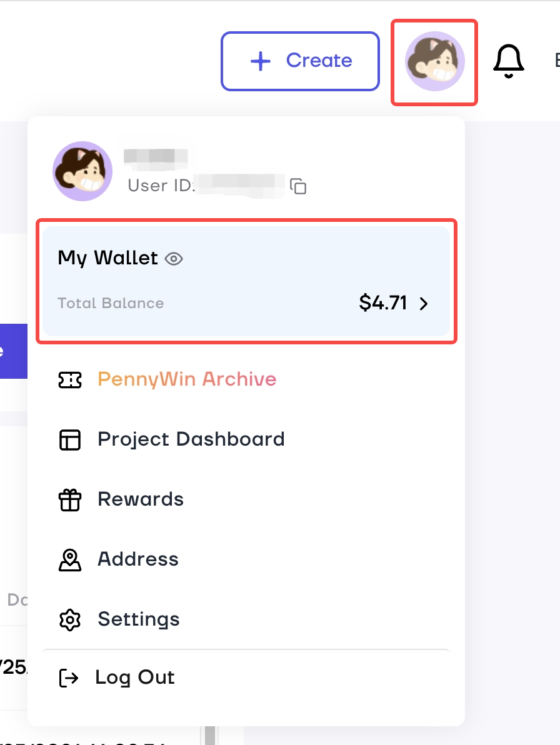Click the Settings gear icon
Viewport: 560px width, 745px height.
point(70,620)
